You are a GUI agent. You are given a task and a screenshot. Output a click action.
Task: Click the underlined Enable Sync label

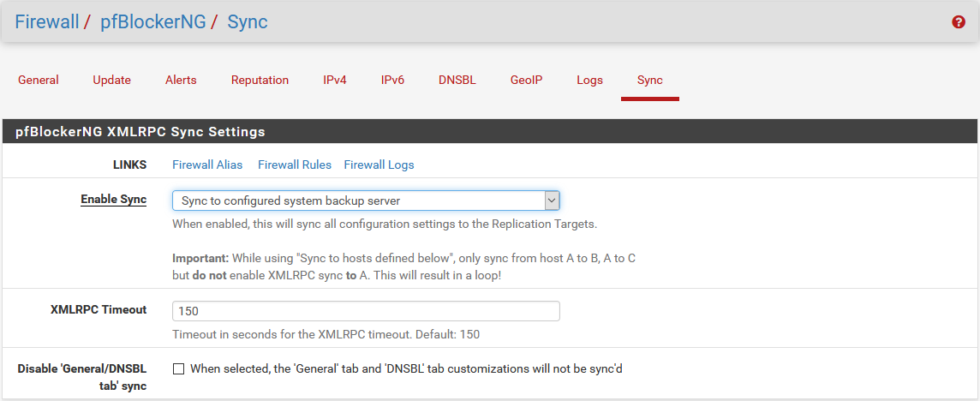pos(113,200)
